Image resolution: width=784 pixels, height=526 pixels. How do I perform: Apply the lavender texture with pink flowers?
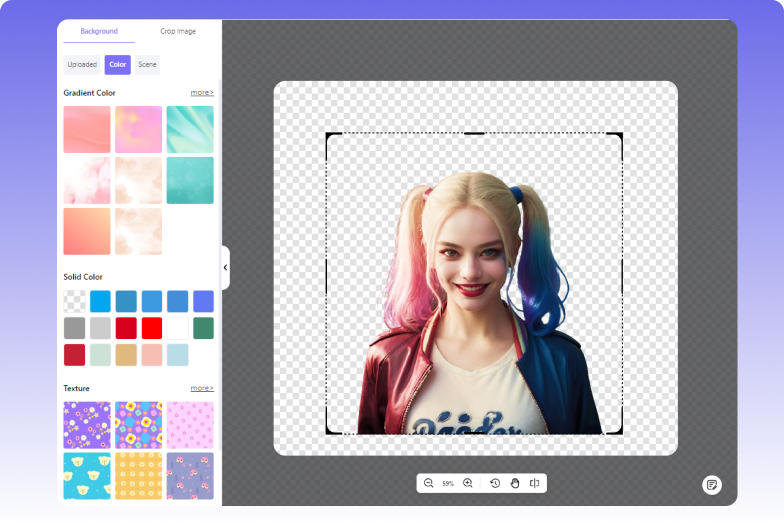[x=190, y=476]
